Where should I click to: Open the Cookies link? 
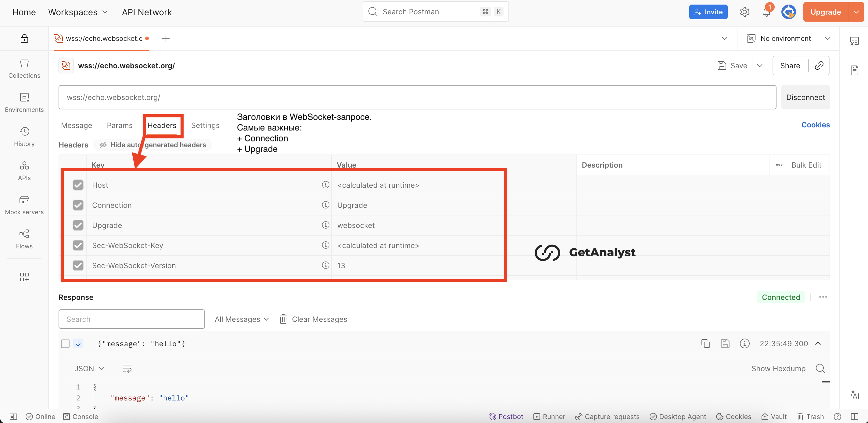[816, 125]
